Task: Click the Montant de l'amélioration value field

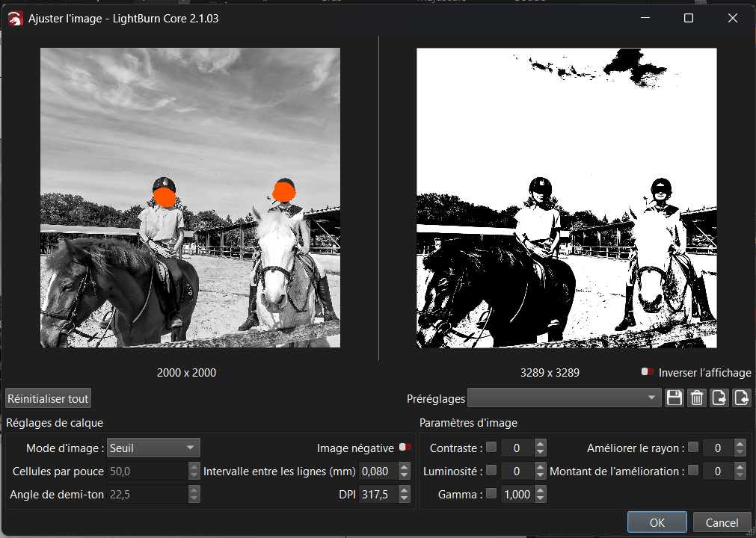Action: 719,471
